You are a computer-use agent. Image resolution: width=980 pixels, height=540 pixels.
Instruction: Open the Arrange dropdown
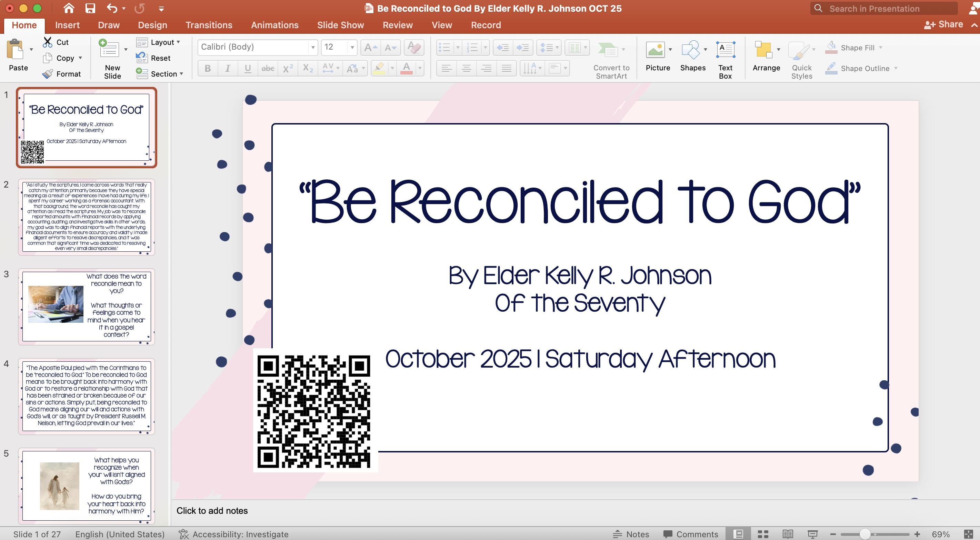coord(778,49)
